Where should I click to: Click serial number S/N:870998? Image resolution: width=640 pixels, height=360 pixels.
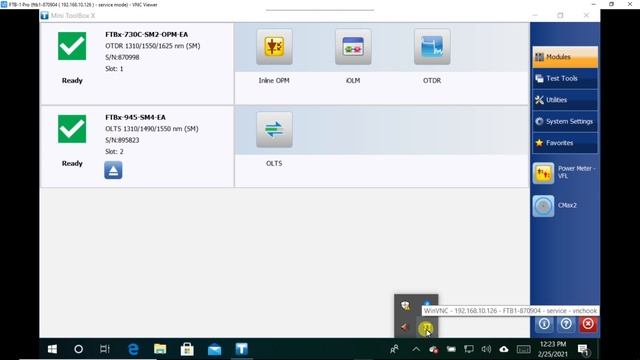pyautogui.click(x=122, y=58)
